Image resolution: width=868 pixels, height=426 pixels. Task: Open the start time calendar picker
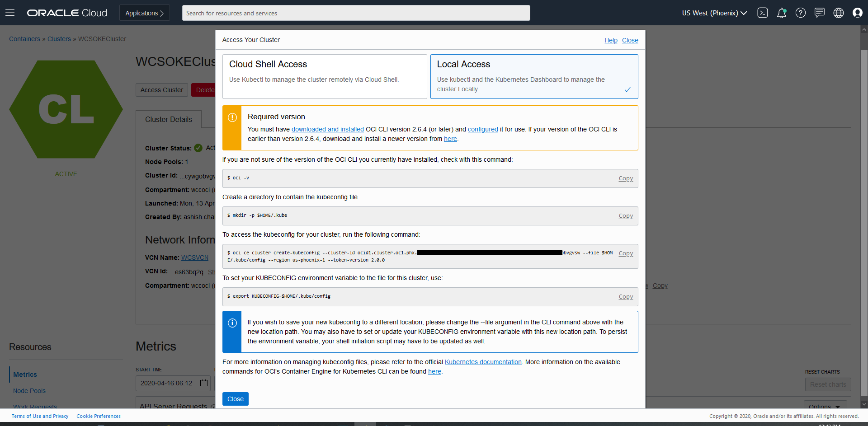(204, 383)
